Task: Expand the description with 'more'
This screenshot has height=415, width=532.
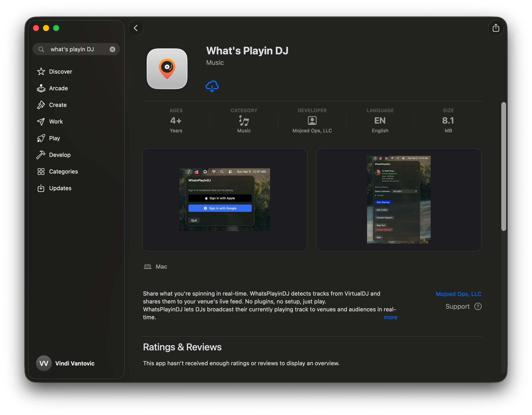Action: [x=390, y=317]
